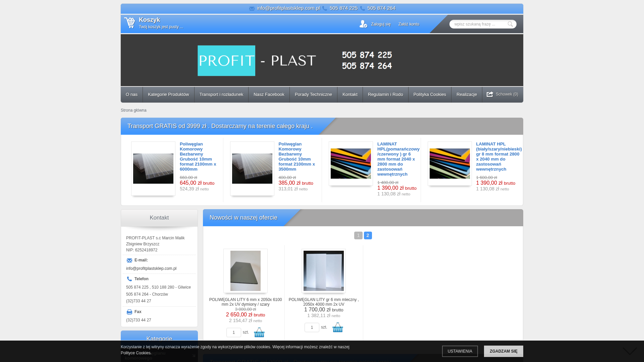
Task: Click the E-mail envelope icon in Kontakt panel
Action: click(x=129, y=260)
